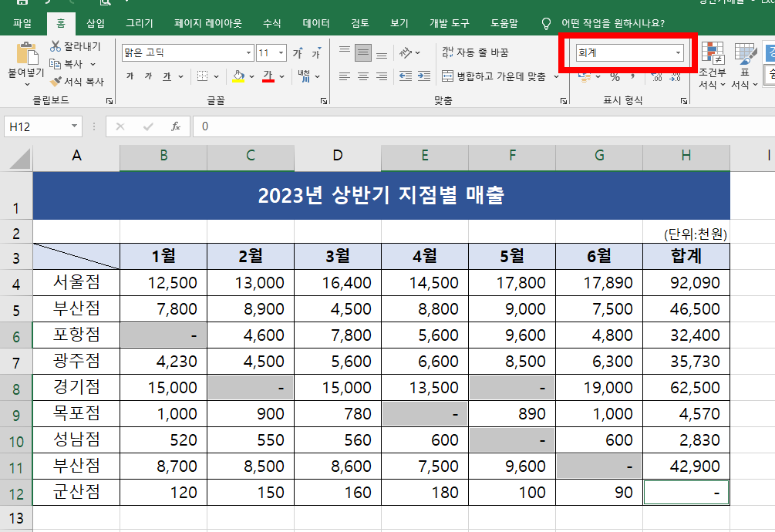Click the 붙여넣기 clipboard paste icon
Viewport: 775px width, 532px height.
27,54
